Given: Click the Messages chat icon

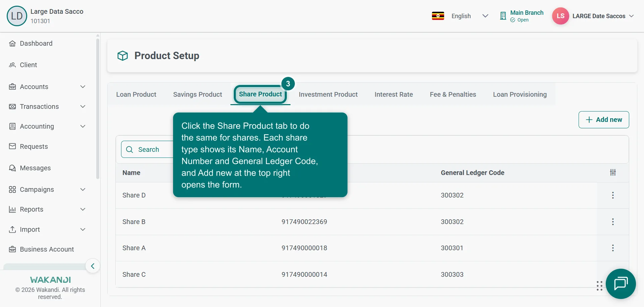Looking at the screenshot, I should pos(12,168).
